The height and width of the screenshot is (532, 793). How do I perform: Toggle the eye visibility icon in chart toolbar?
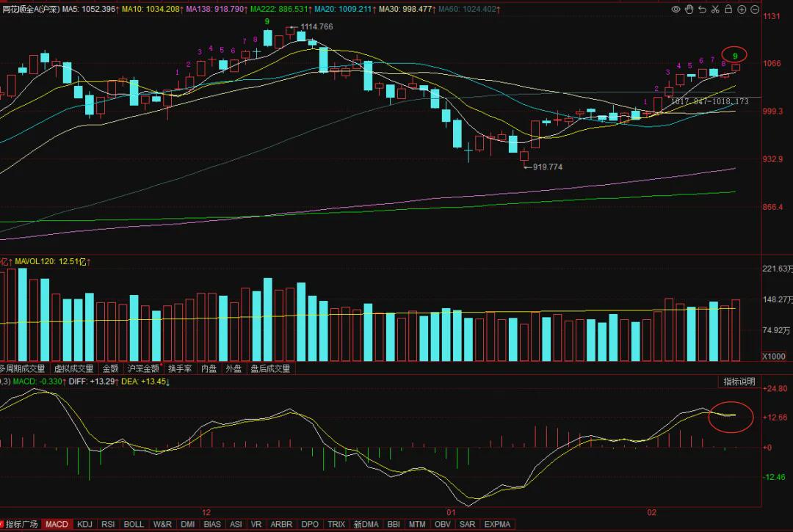[676, 10]
